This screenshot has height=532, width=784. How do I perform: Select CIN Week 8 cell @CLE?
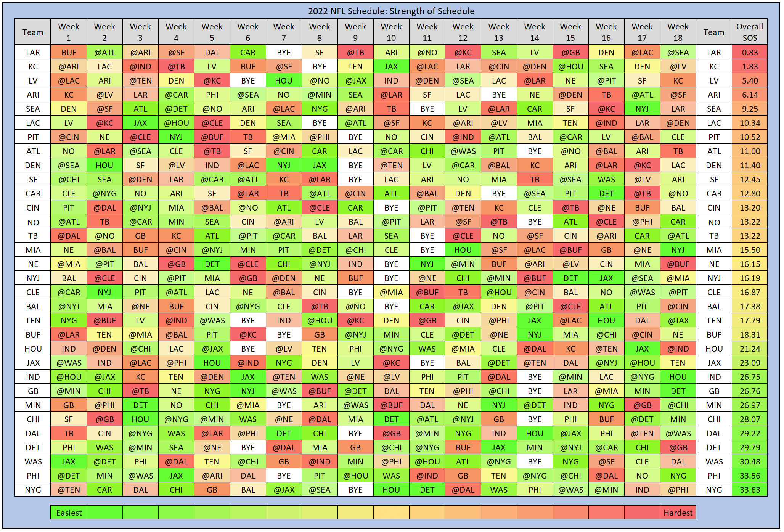[x=320, y=207]
